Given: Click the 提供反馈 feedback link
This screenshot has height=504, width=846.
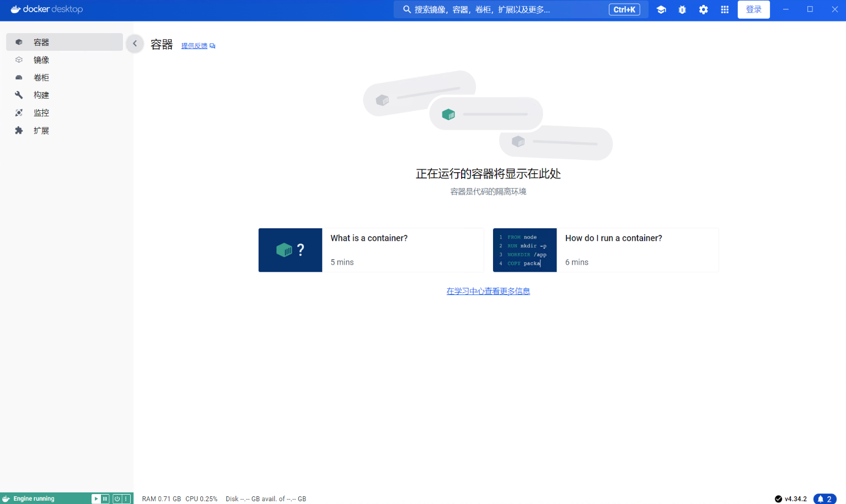Looking at the screenshot, I should 194,46.
